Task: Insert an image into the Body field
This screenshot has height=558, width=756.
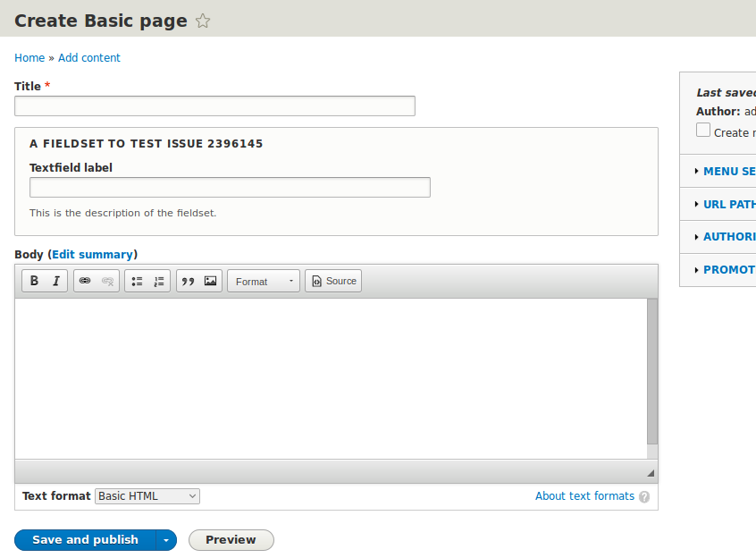Action: pyautogui.click(x=209, y=280)
